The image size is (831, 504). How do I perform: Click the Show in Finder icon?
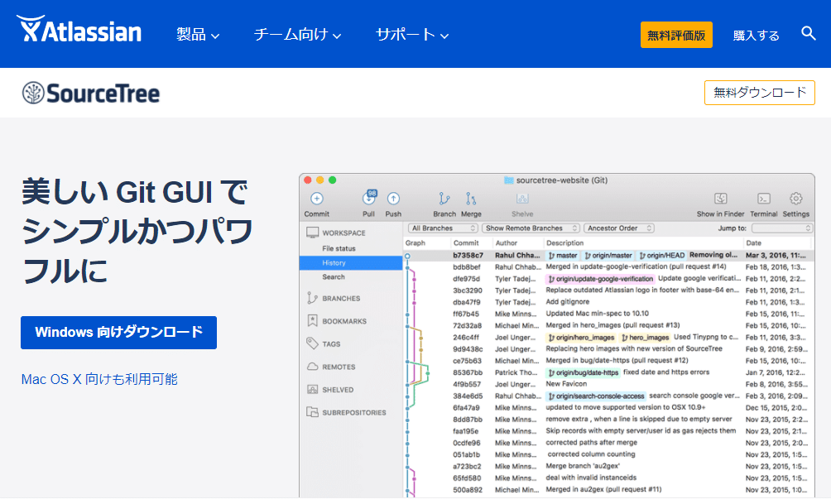pos(720,199)
